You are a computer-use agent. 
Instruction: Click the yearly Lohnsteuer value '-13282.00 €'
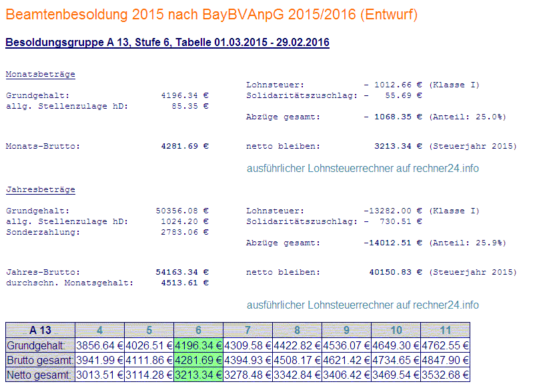coord(393,211)
